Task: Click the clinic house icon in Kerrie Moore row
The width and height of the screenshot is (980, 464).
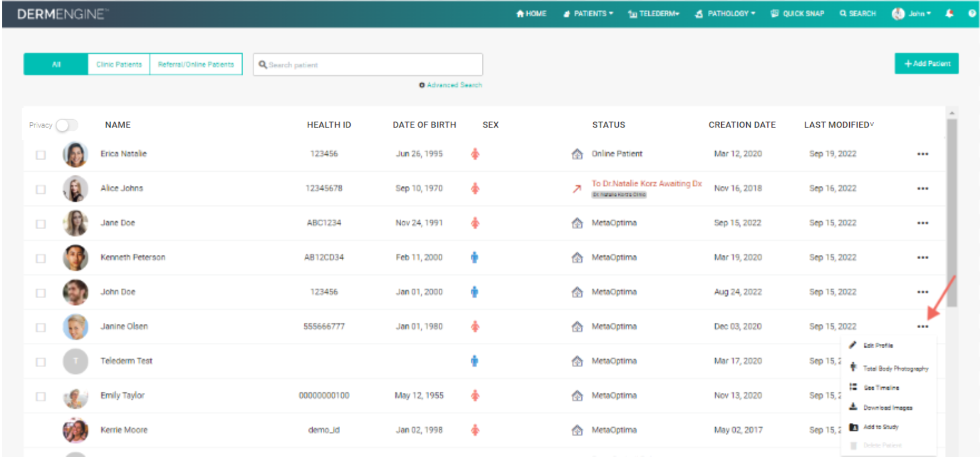Action: (577, 430)
